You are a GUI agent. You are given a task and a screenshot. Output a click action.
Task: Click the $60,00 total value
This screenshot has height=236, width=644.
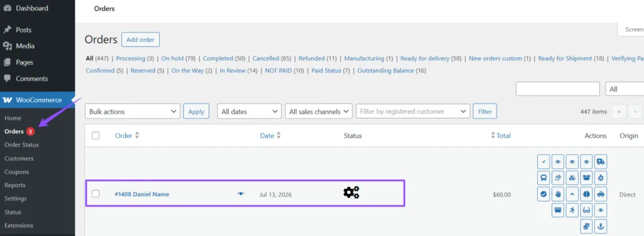502,195
